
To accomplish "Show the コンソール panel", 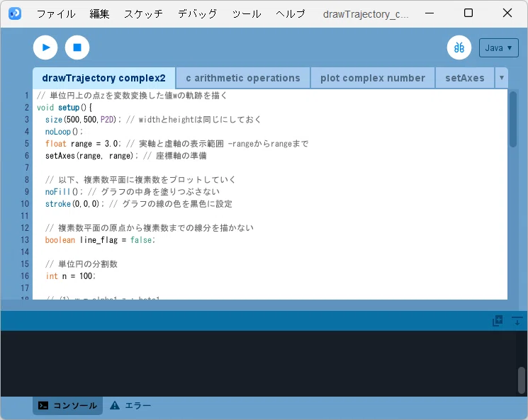I will [x=68, y=406].
